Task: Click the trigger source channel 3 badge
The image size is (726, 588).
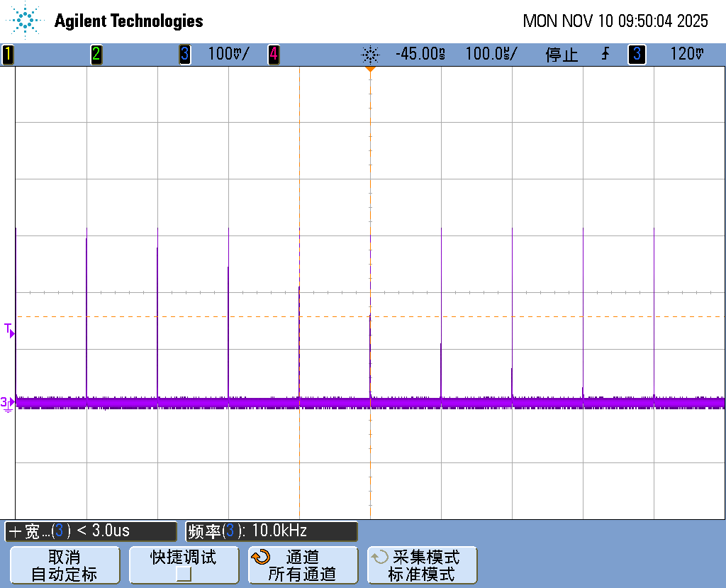Action: pos(636,55)
